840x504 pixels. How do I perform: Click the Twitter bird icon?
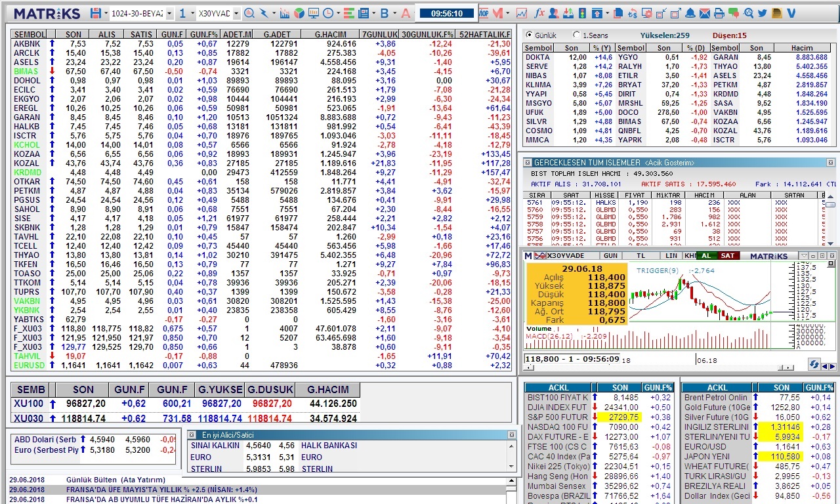(x=763, y=13)
